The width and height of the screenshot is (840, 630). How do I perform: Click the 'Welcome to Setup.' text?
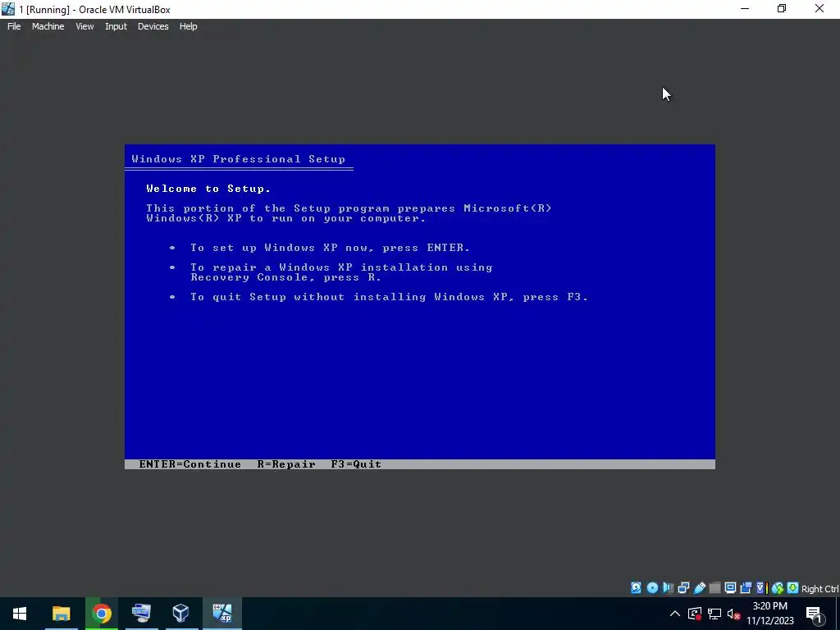coord(208,189)
